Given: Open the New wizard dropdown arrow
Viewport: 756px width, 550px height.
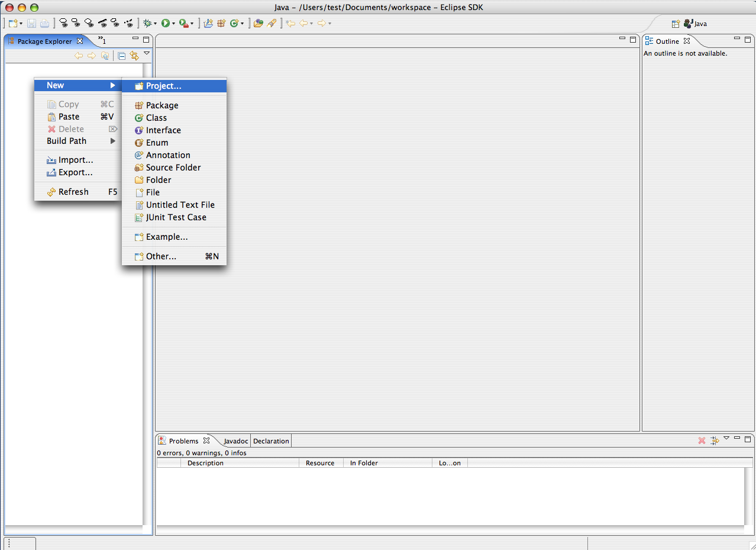Looking at the screenshot, I should (21, 24).
